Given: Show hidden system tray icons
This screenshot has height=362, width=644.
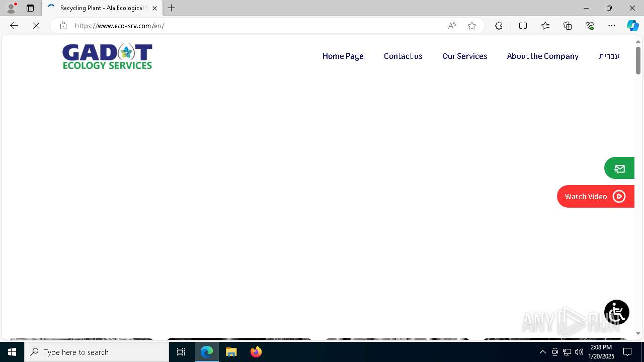Looking at the screenshot, I should pos(542,352).
